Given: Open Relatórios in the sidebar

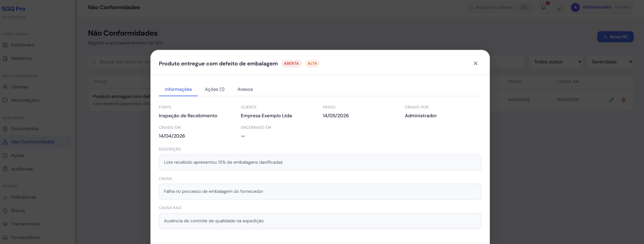Looking at the screenshot, I should point(21,59).
